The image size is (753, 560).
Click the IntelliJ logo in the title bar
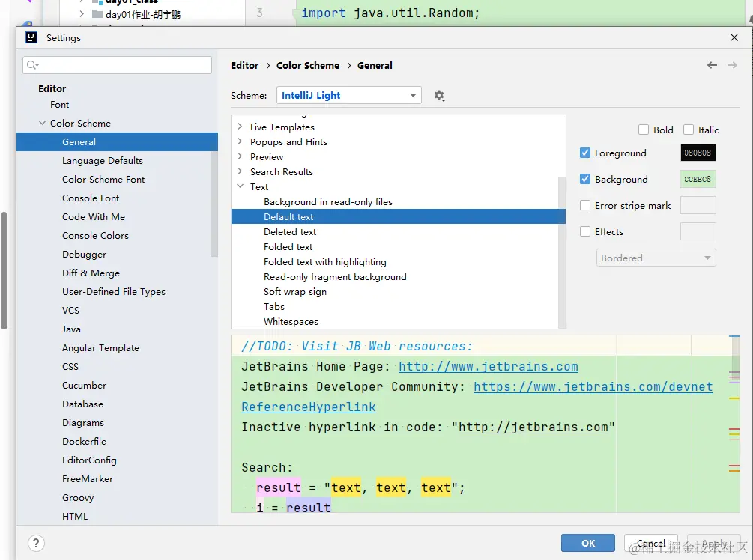(31, 37)
